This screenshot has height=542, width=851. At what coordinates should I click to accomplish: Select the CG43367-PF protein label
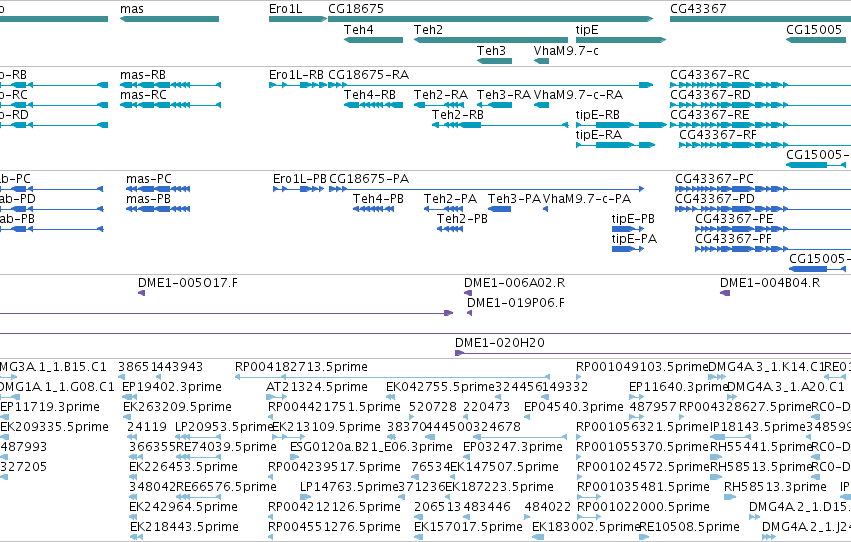(733, 239)
